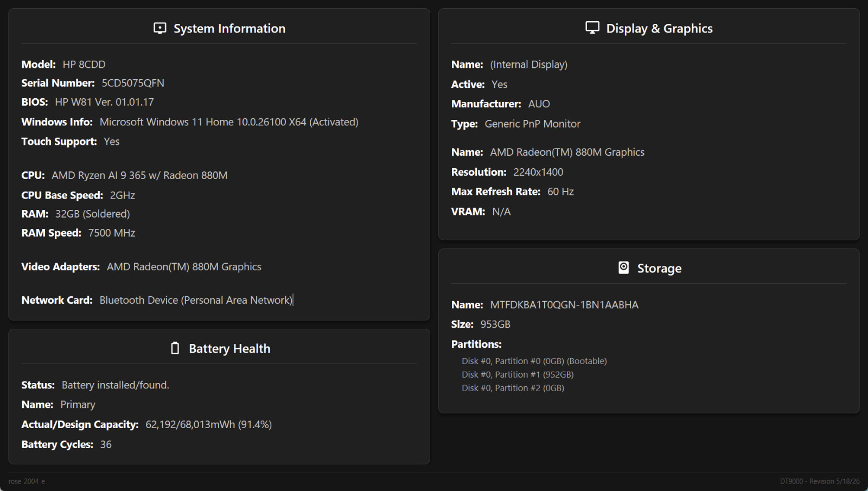Click Manufacturer value AUO
868x491 pixels.
click(539, 104)
